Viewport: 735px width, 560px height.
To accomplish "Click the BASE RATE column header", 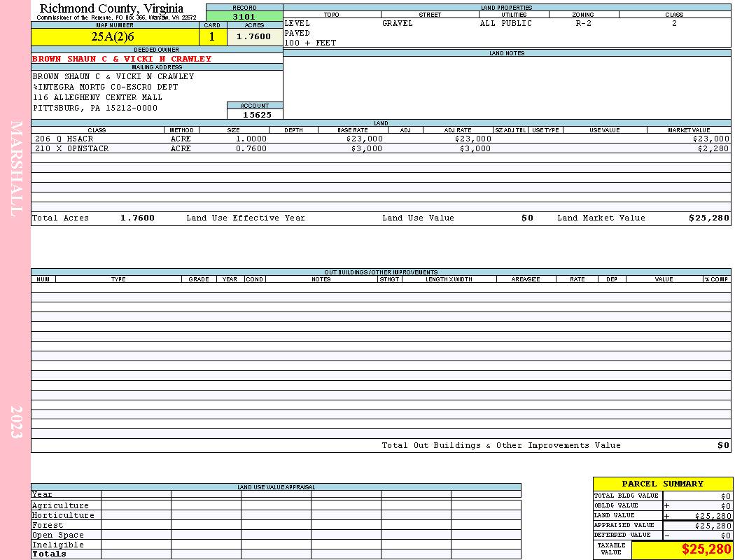I will [x=353, y=130].
